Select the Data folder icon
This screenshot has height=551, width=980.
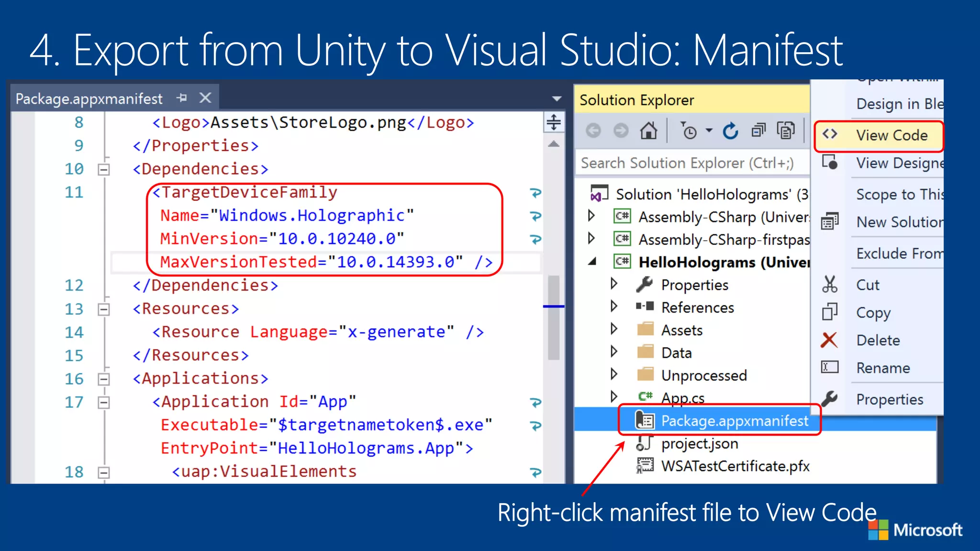click(646, 352)
